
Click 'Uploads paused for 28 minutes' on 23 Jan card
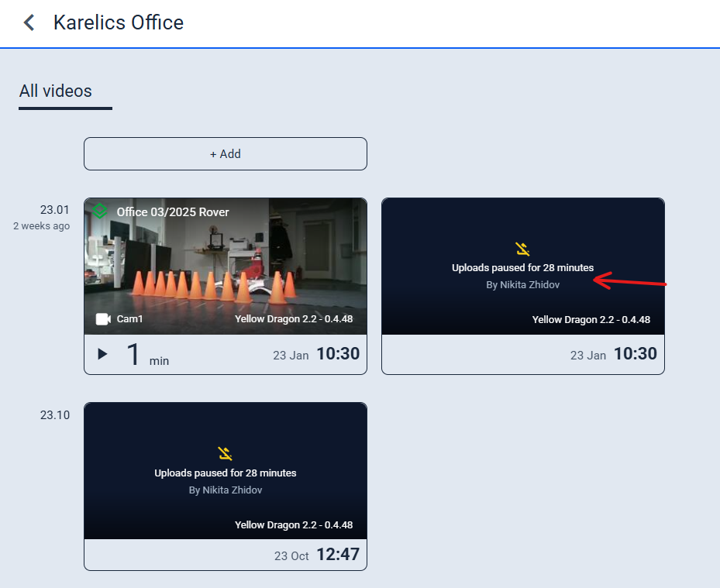(522, 268)
